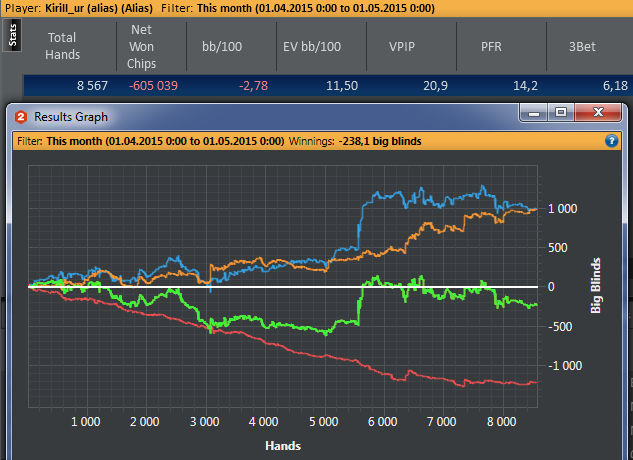Maximize the Results Graph window
Viewport: 633px width, 460px height.
(561, 113)
